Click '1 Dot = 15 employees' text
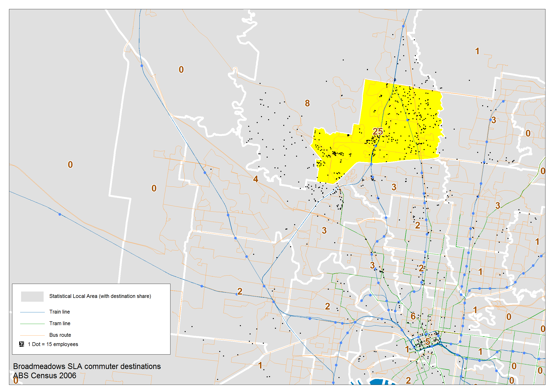Viewport: 554px width, 392px height. 53,344
